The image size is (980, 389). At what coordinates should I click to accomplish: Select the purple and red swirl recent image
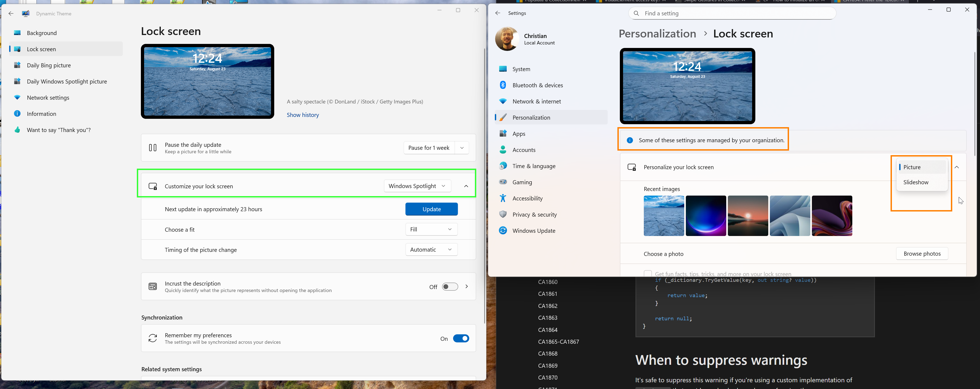[x=832, y=216]
